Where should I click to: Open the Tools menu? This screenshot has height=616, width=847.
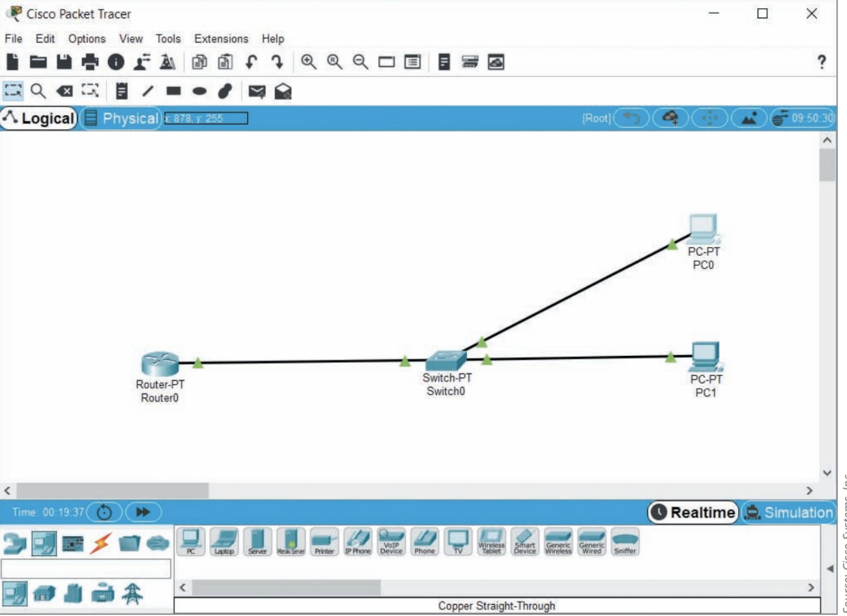168,38
